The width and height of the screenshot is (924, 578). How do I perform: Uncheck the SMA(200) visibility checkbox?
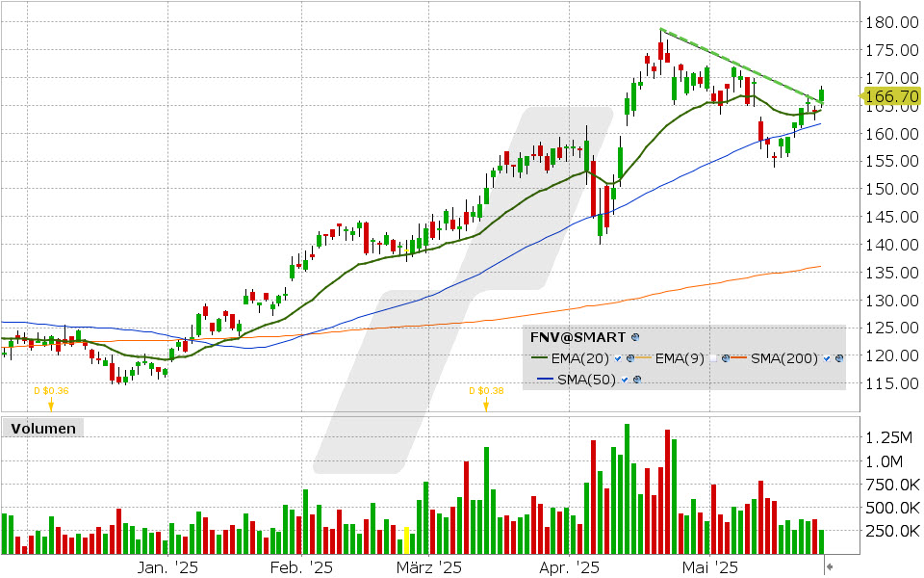pyautogui.click(x=827, y=358)
